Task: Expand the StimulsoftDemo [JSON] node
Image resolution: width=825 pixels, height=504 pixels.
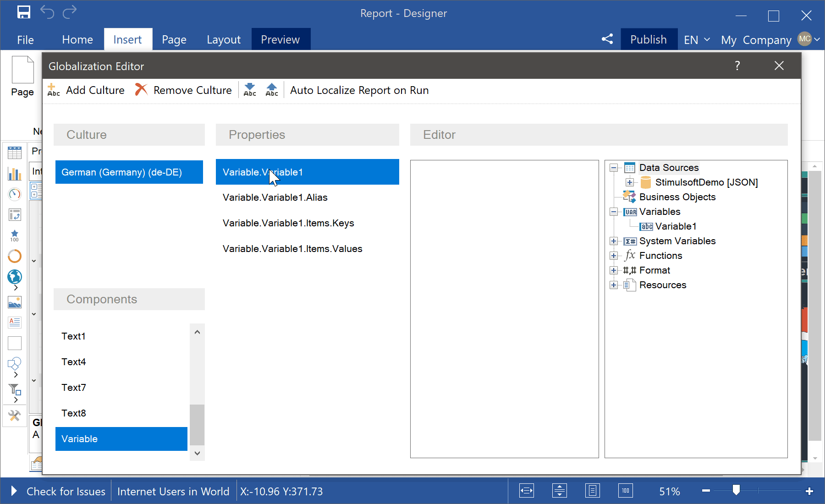Action: (630, 182)
